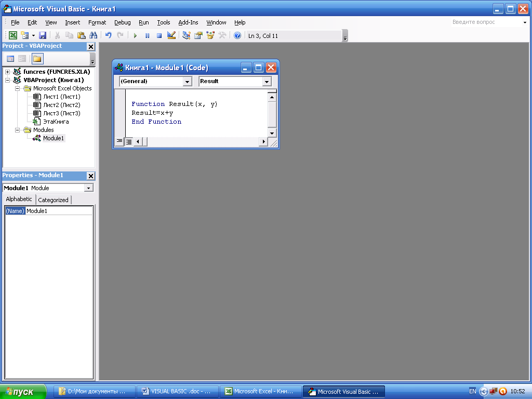Open the Object Browser toolbar icon
532x399 pixels.
[x=210, y=35]
